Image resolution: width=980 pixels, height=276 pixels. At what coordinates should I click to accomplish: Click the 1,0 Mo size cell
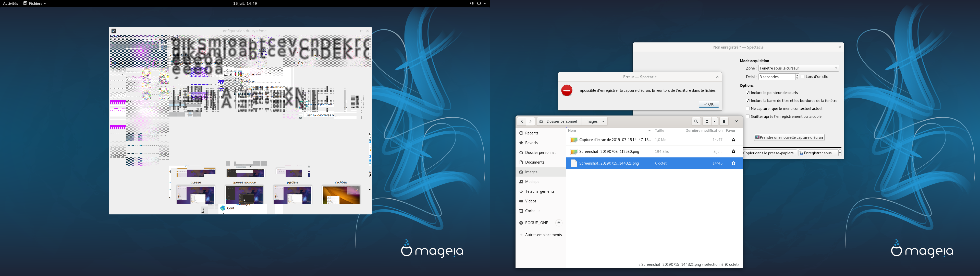click(660, 140)
